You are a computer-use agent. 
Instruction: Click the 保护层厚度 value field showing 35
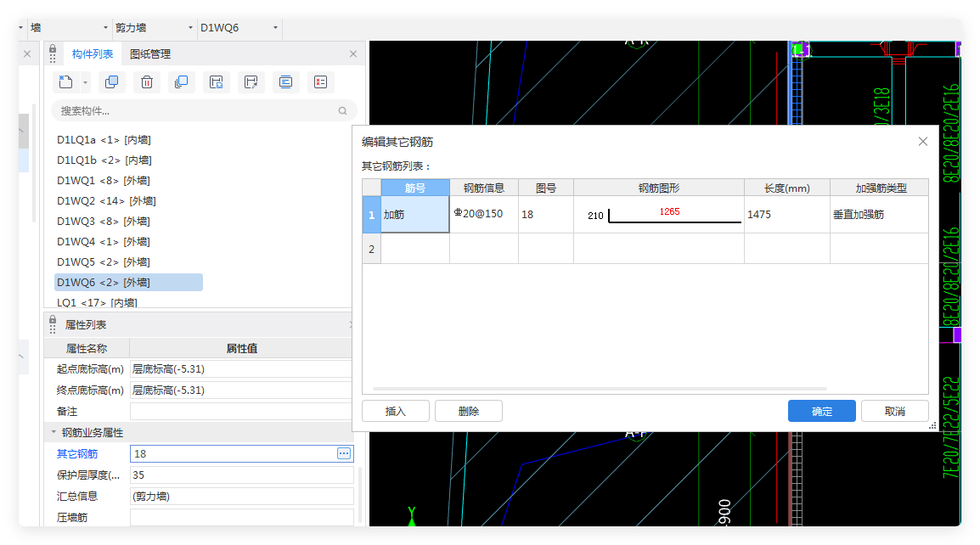241,475
